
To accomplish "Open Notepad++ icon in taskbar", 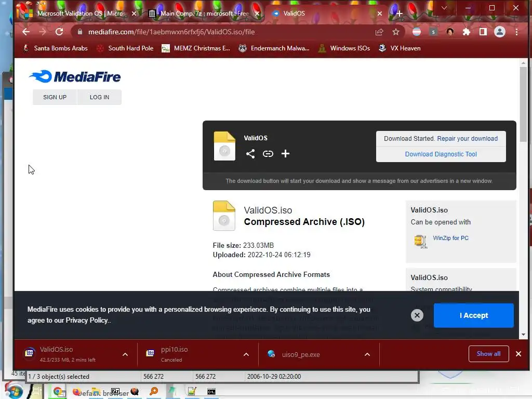I will point(192,391).
